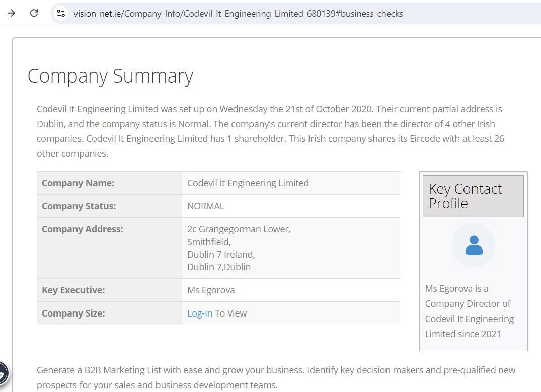The image size is (541, 392).
Task: Click the Company Address: label
Action: (x=82, y=229)
